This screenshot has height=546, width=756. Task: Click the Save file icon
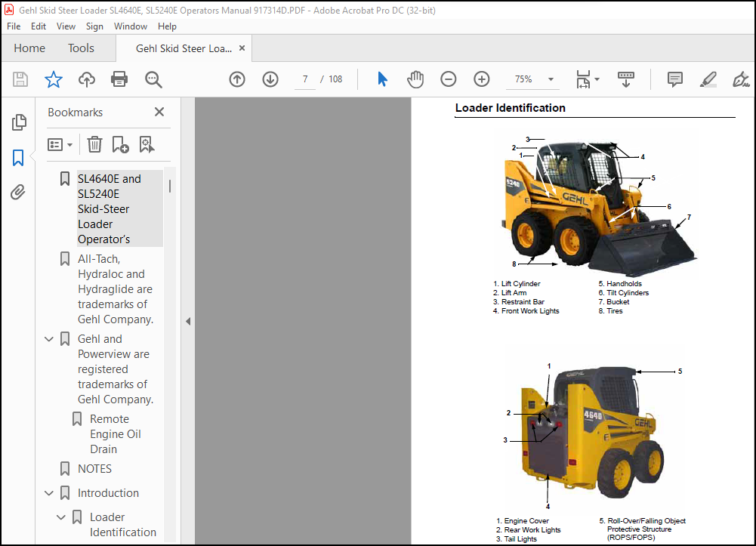(x=20, y=79)
